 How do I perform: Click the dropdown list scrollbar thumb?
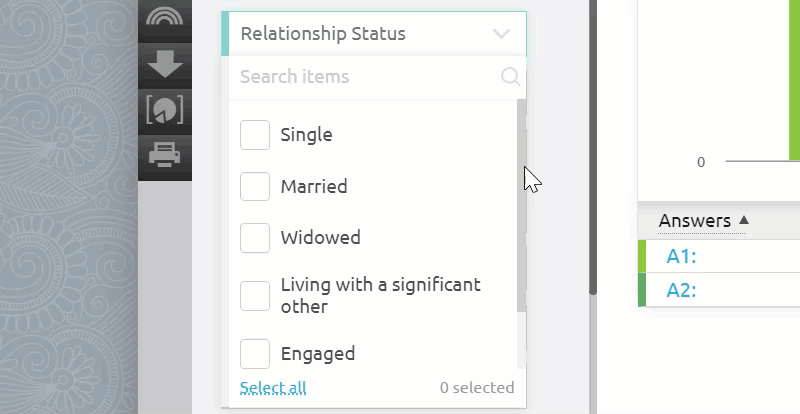[521, 205]
